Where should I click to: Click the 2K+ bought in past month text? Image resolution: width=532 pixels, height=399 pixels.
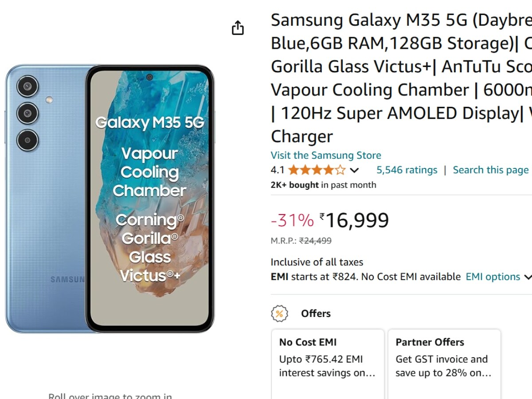pos(323,185)
